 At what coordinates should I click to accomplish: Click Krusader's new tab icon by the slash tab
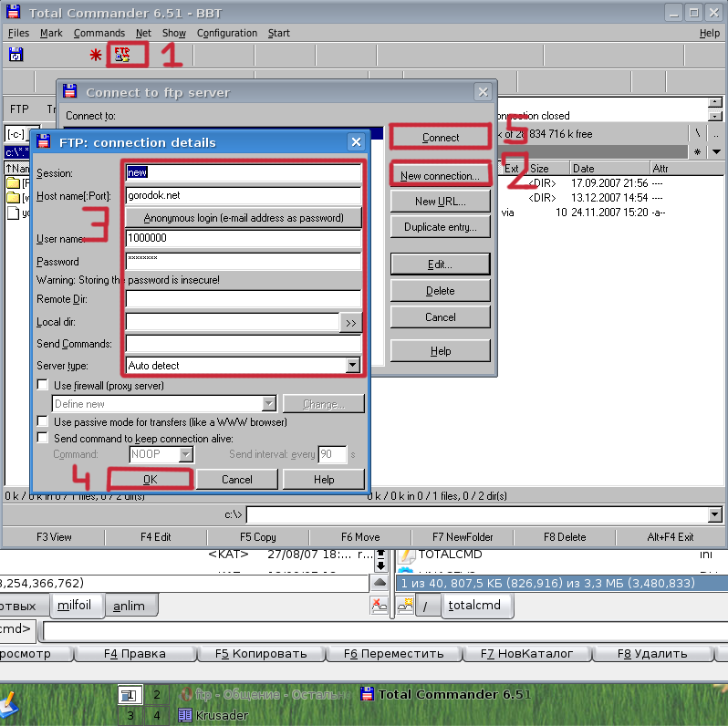click(x=405, y=606)
